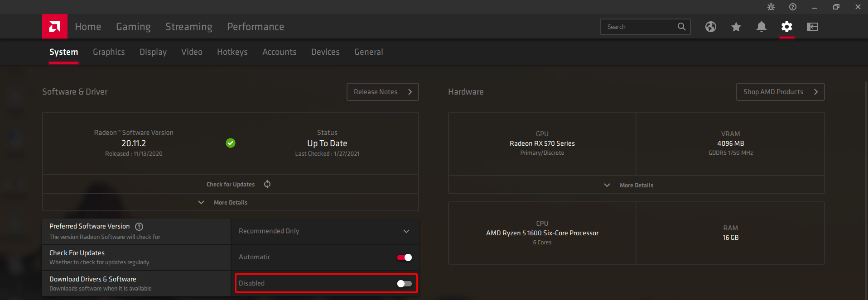
Task: Click the GDDR5 1750 MHz text
Action: (x=731, y=153)
